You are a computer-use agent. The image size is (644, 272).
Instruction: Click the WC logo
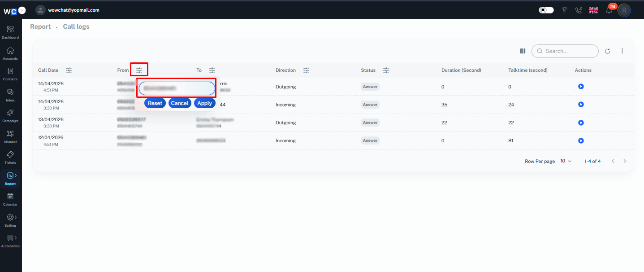tap(10, 11)
